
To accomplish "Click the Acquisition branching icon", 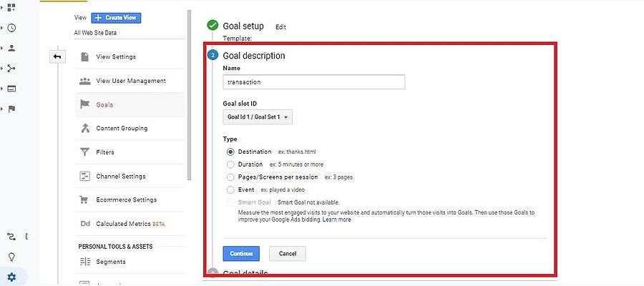I will [x=11, y=69].
